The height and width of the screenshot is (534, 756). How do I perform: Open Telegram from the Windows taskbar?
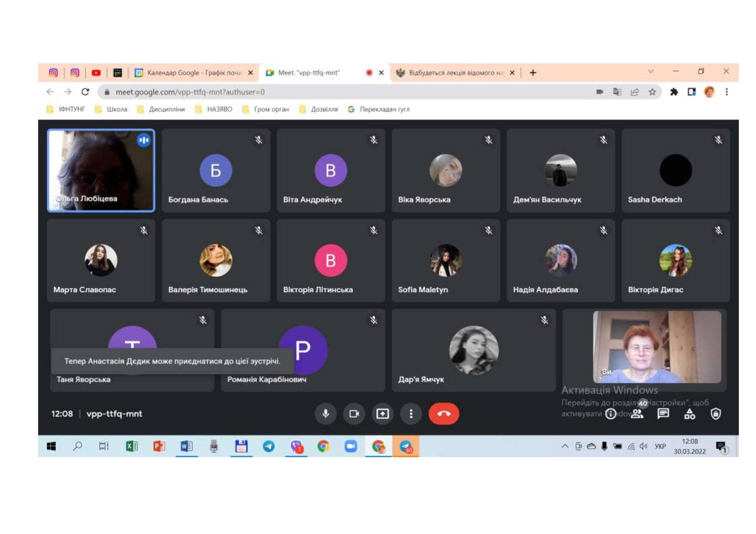(x=269, y=446)
